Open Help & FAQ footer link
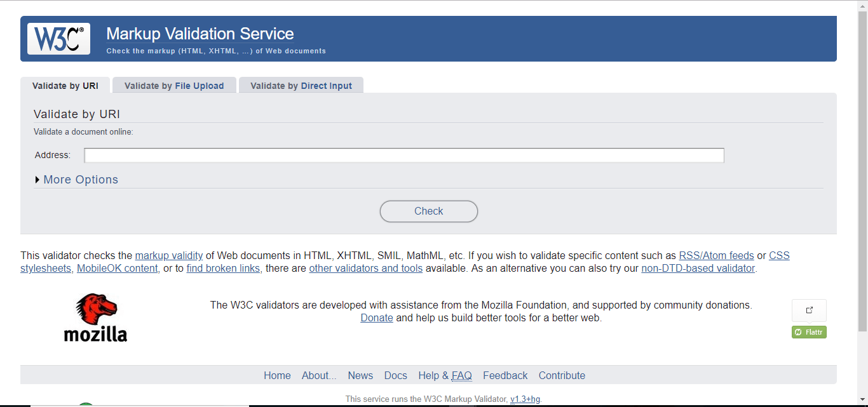 pos(445,375)
